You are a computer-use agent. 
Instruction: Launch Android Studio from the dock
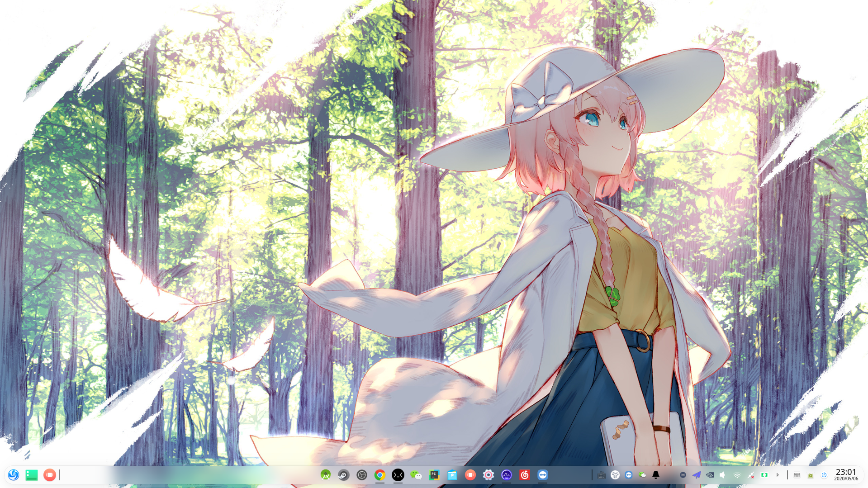click(326, 475)
